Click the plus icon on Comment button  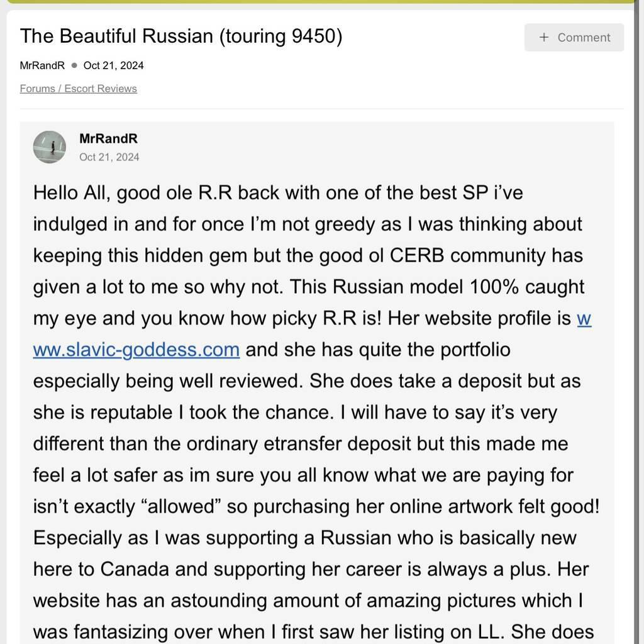pos(544,38)
